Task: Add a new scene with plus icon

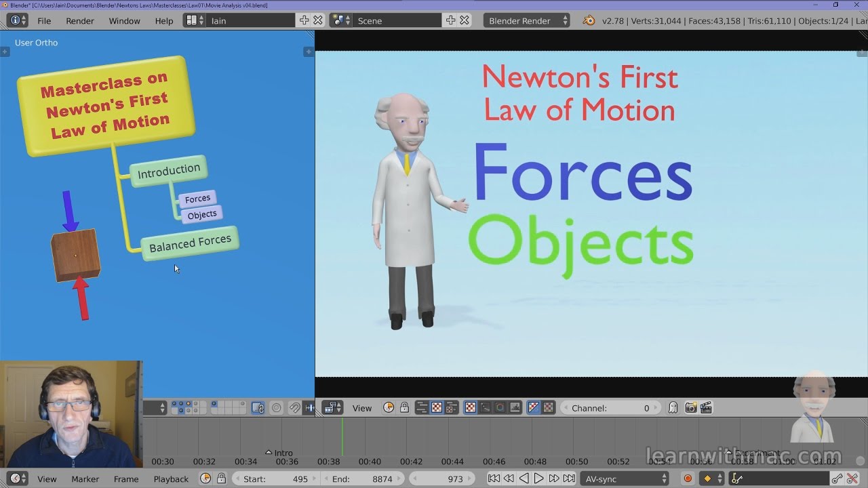Action: click(x=450, y=20)
